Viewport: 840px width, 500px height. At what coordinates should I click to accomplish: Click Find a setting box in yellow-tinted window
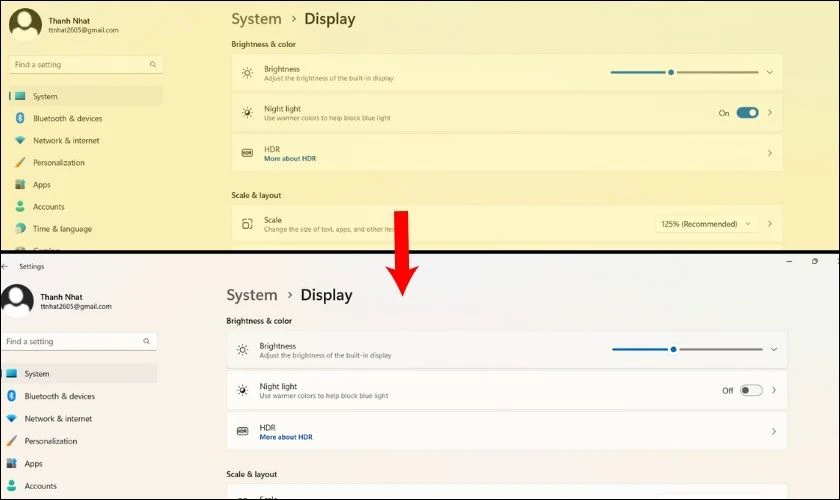click(86, 64)
